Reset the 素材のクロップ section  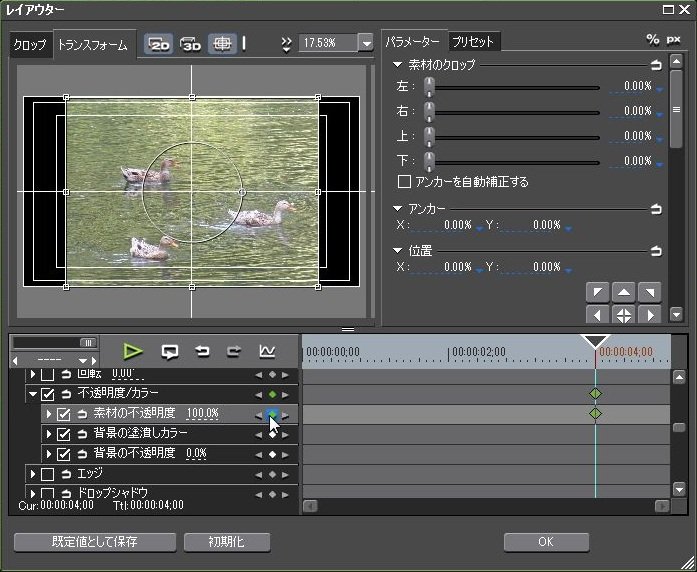[x=656, y=66]
